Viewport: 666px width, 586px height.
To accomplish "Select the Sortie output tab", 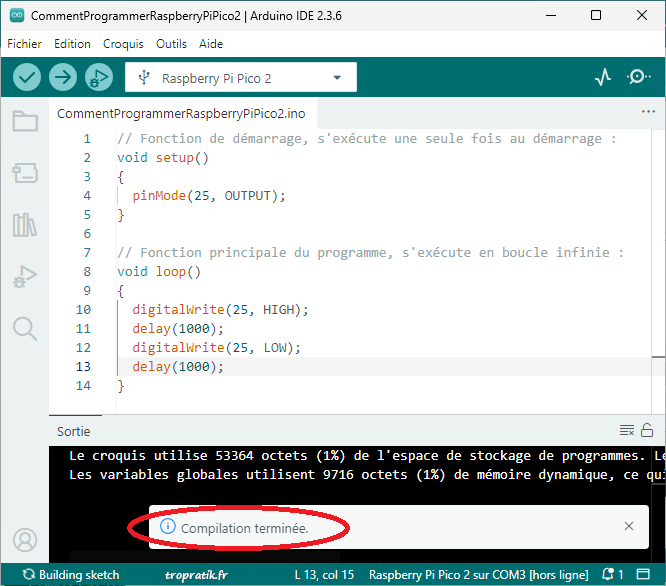I will click(x=73, y=431).
